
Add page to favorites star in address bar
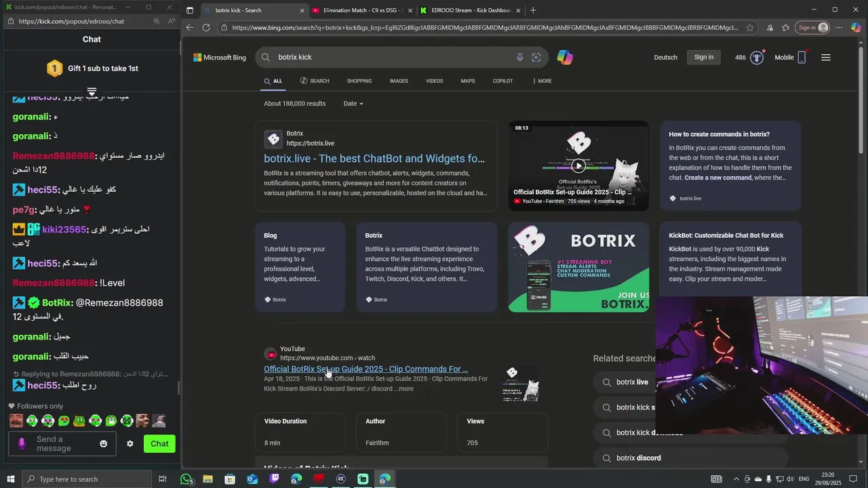[749, 28]
